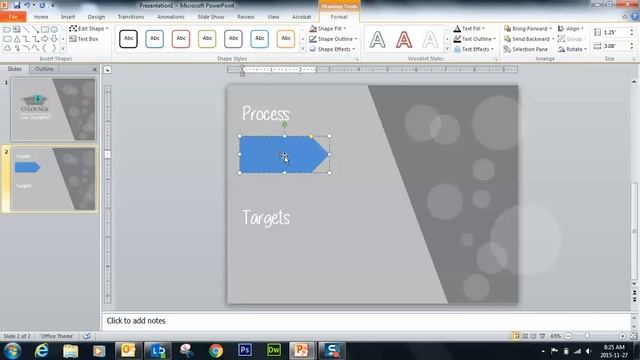Click the shape height field showing 1.25"
This screenshot has height=360, width=640.
click(x=615, y=32)
